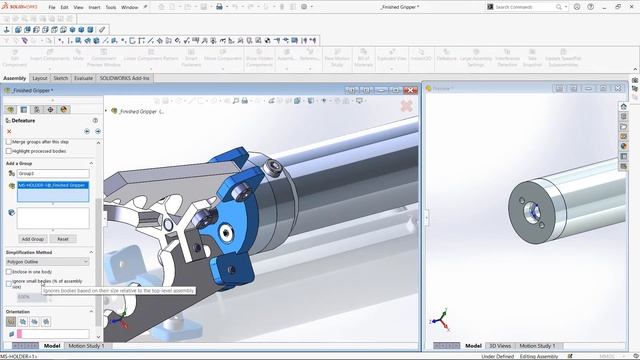This screenshot has width=640, height=360.
Task: Select the Trimetric view orientation button
Action: (x=11, y=322)
